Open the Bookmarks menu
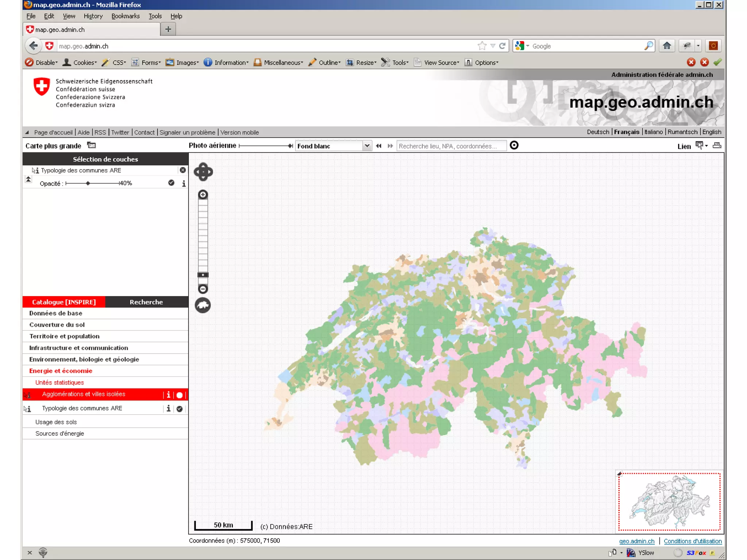This screenshot has height=560, width=747. click(125, 16)
